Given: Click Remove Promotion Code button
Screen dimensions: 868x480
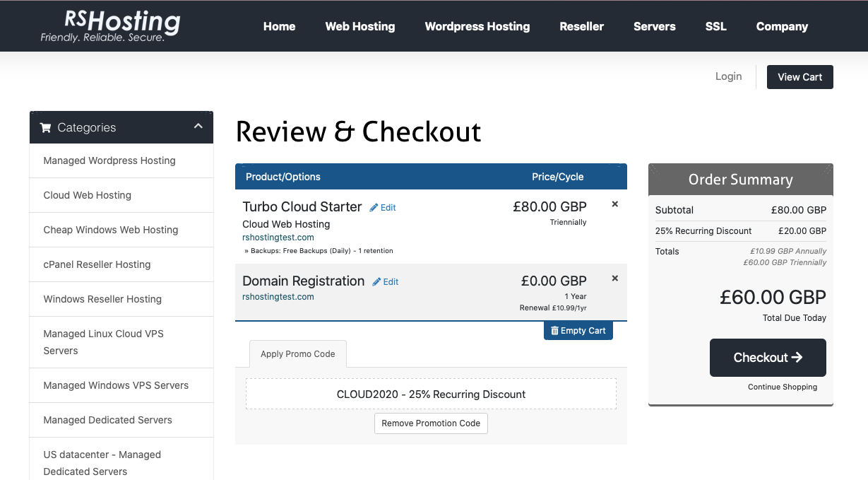Looking at the screenshot, I should (431, 423).
